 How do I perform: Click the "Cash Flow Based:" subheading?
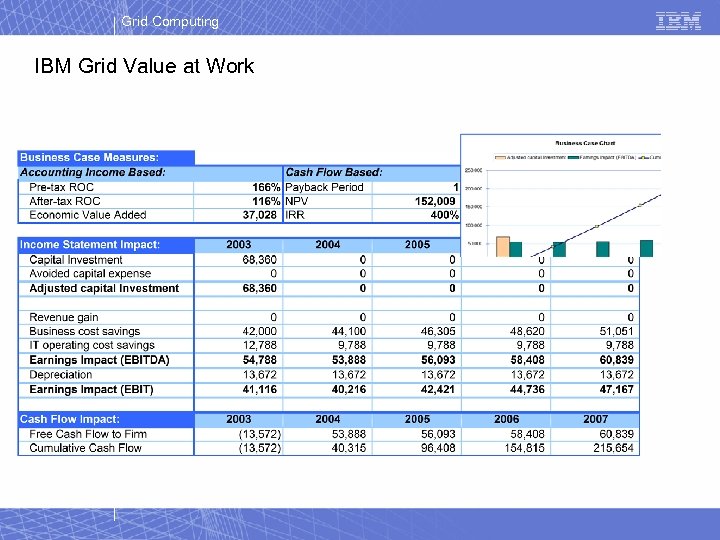(334, 172)
